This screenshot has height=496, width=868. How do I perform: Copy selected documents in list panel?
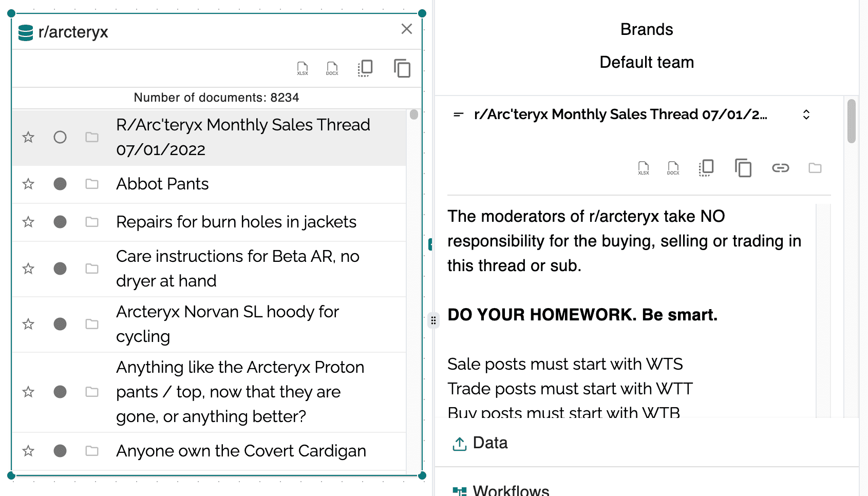[365, 68]
